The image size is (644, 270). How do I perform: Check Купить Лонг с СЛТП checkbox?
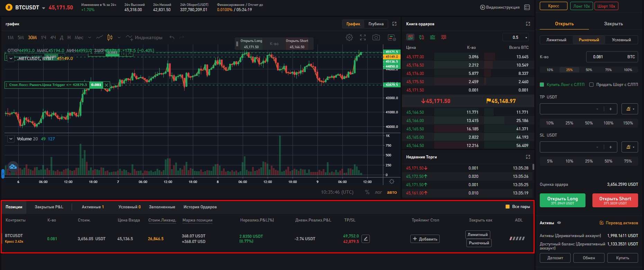point(542,85)
